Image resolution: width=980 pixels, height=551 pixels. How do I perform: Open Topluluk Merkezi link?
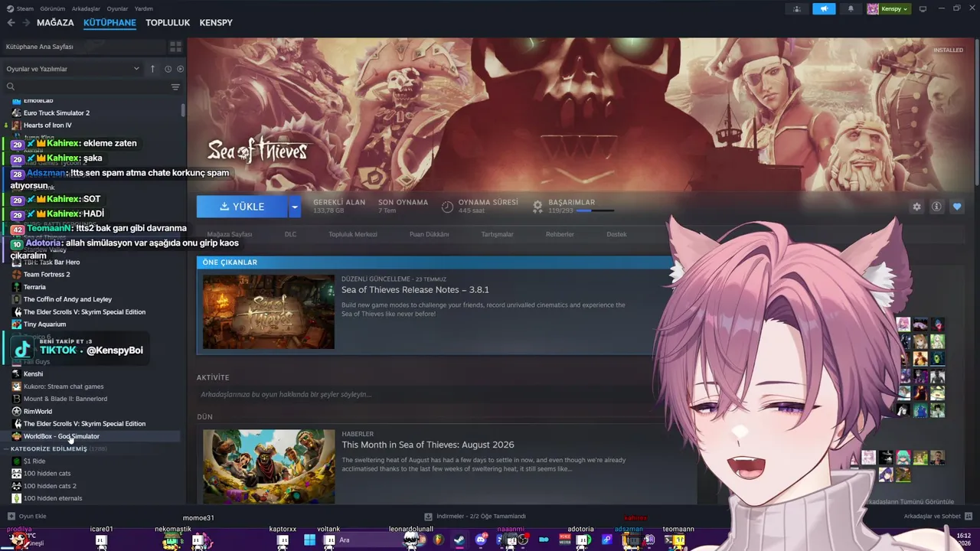click(353, 234)
